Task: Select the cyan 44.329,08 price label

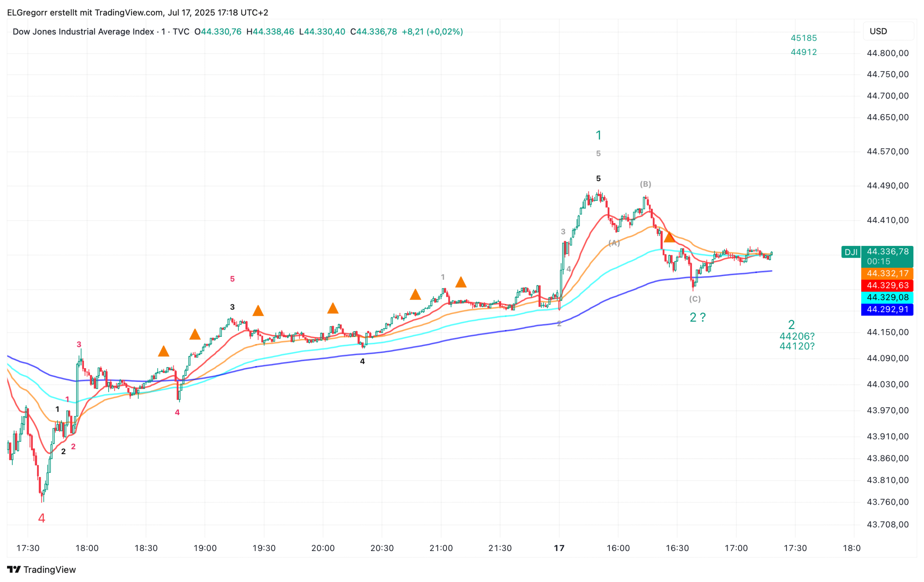Action: point(887,297)
